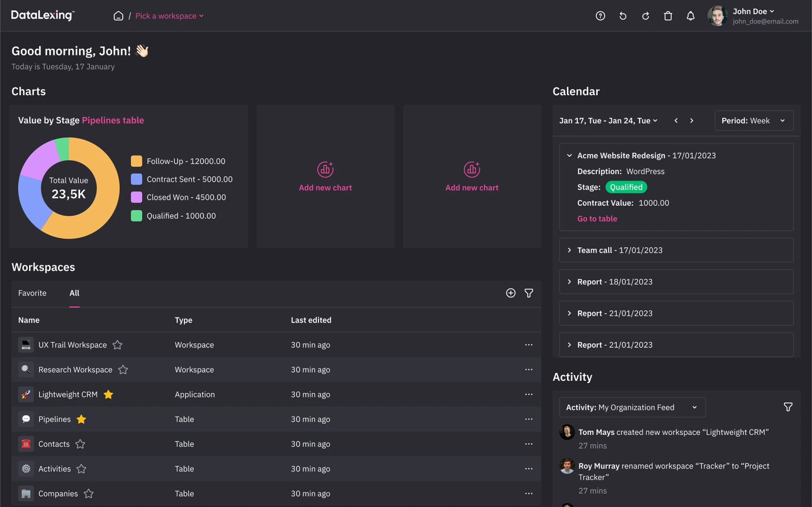The width and height of the screenshot is (812, 507).
Task: Expand the Team call calendar entry
Action: pyautogui.click(x=569, y=250)
